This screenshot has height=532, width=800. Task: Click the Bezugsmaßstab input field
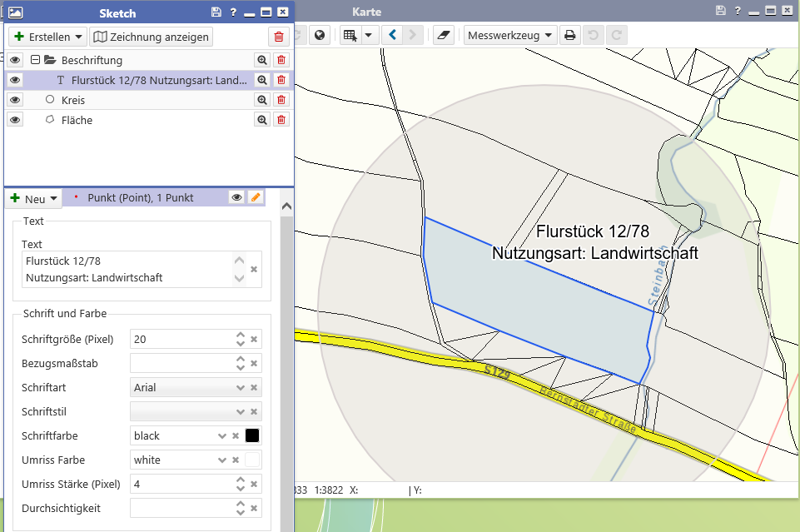[196, 363]
